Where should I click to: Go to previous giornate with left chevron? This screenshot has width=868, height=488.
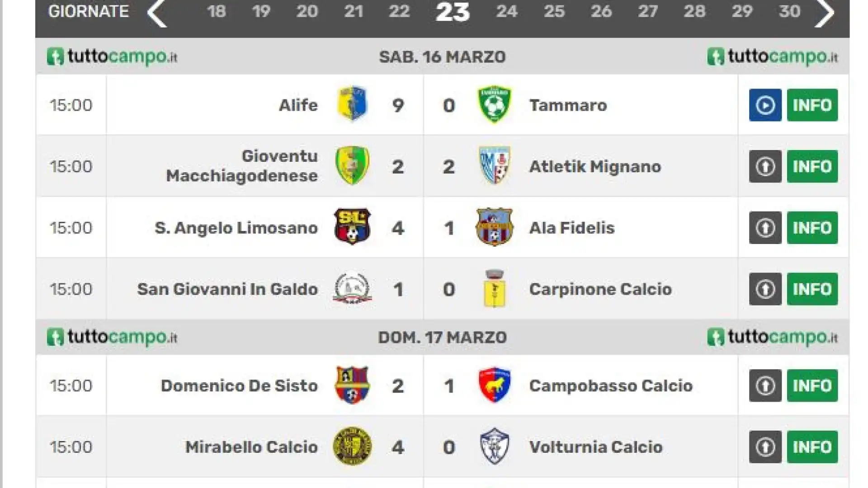tap(156, 13)
